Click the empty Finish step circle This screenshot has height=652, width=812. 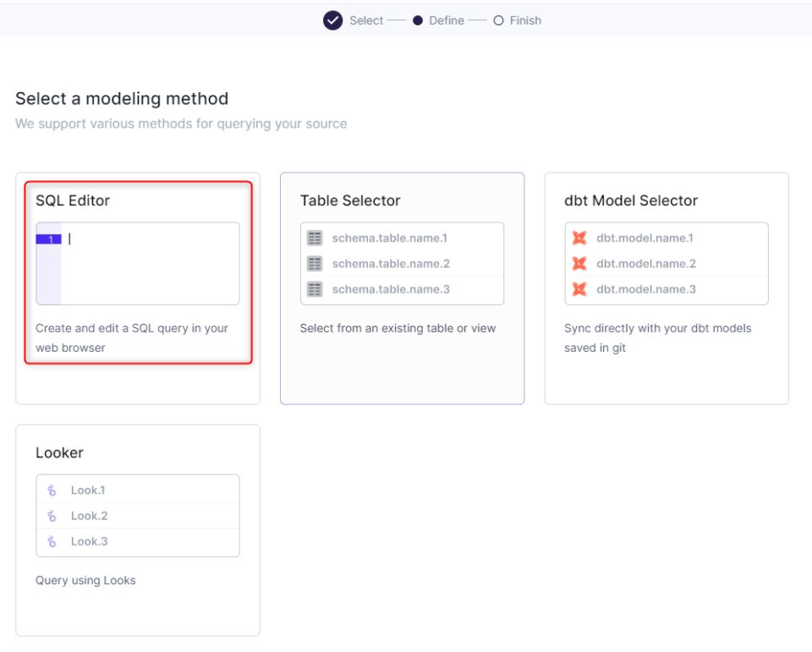click(x=498, y=19)
